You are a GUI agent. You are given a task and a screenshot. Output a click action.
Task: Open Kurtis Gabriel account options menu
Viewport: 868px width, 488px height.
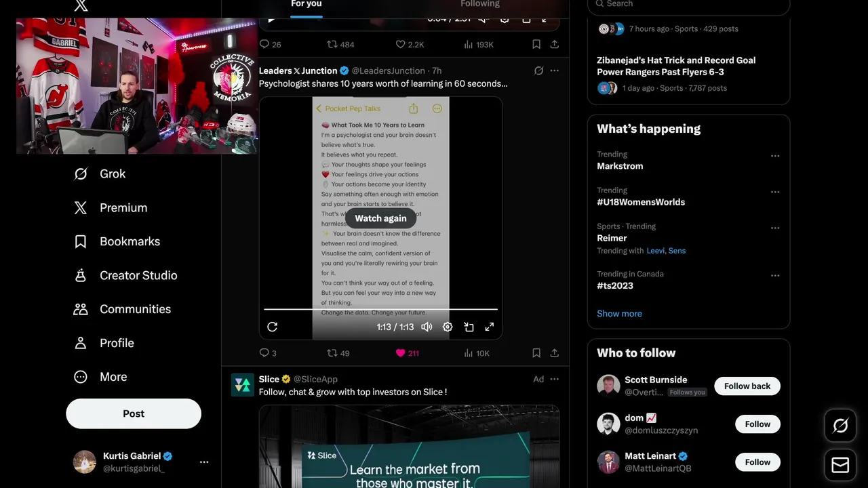click(204, 462)
